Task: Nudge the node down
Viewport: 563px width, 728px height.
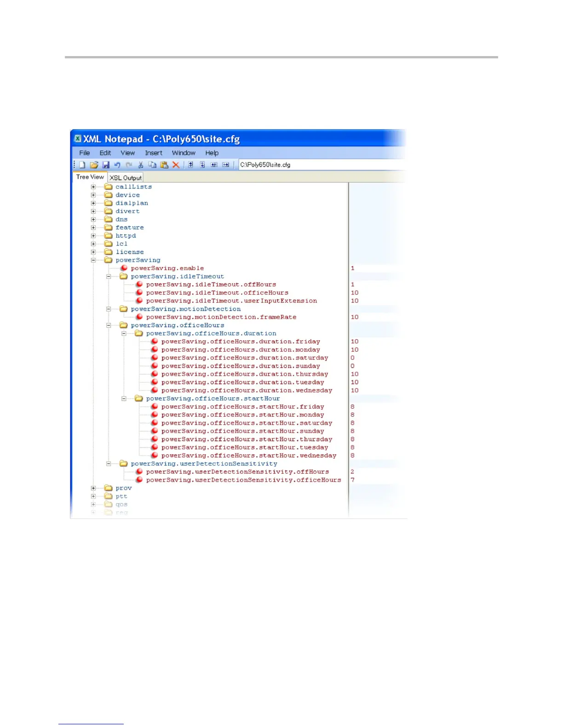Action: click(x=202, y=165)
